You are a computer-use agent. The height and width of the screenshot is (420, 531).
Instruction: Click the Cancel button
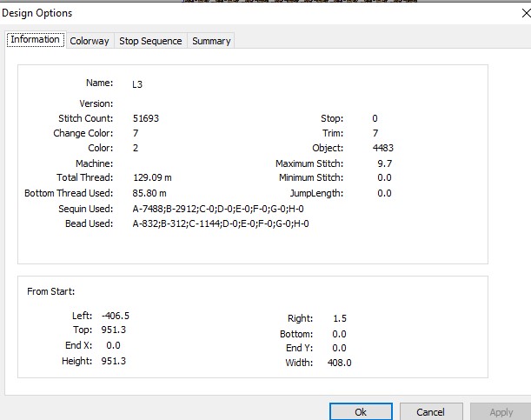431,411
